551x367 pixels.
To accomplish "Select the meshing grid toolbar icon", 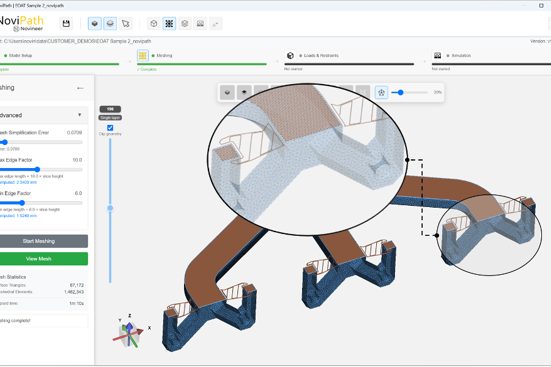I will pyautogui.click(x=169, y=24).
